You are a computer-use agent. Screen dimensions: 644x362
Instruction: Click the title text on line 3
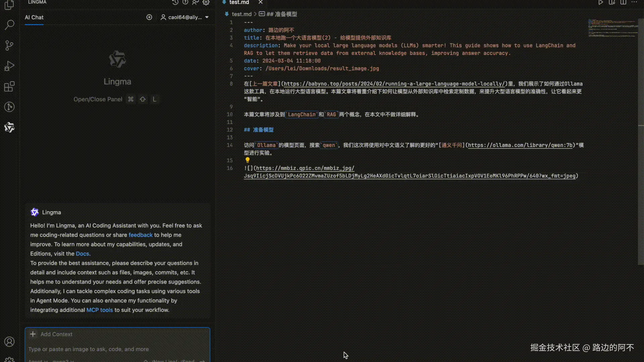coord(328,38)
